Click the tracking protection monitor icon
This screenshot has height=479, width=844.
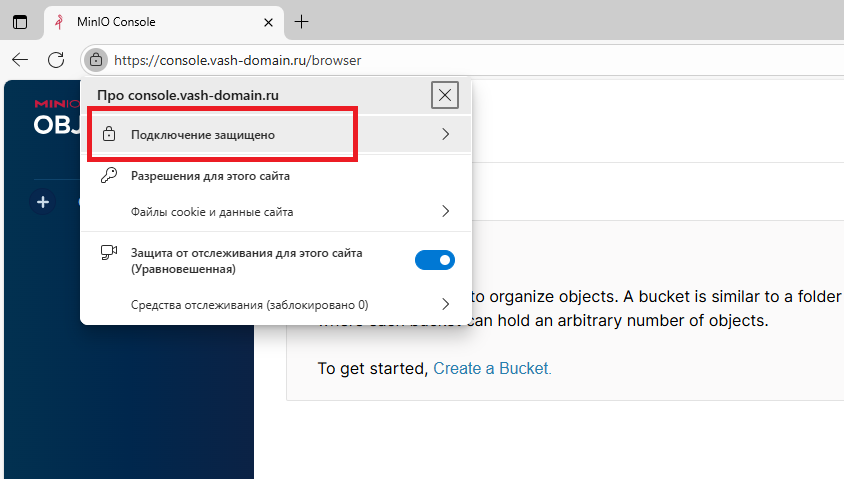tap(110, 253)
